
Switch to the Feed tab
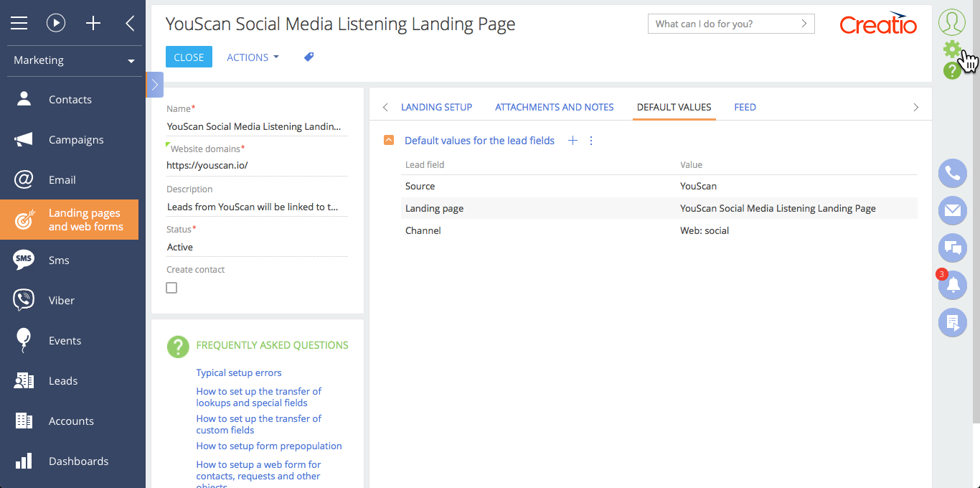click(745, 107)
